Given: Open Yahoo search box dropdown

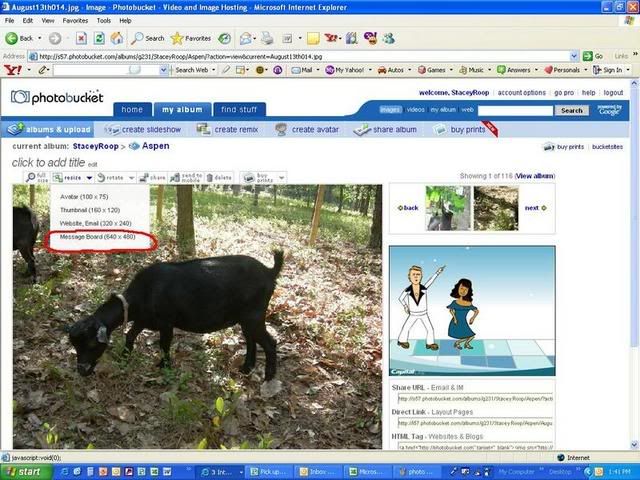Looking at the screenshot, I should [163, 70].
